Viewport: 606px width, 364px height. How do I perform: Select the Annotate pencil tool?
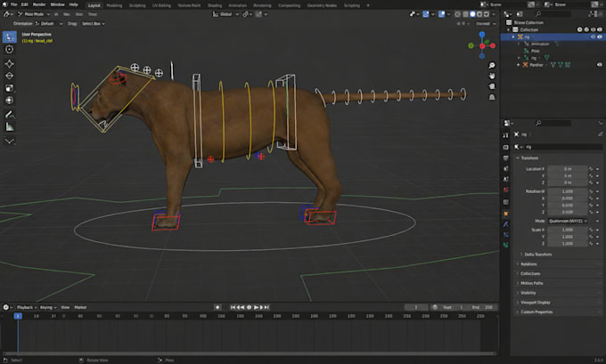click(x=9, y=114)
